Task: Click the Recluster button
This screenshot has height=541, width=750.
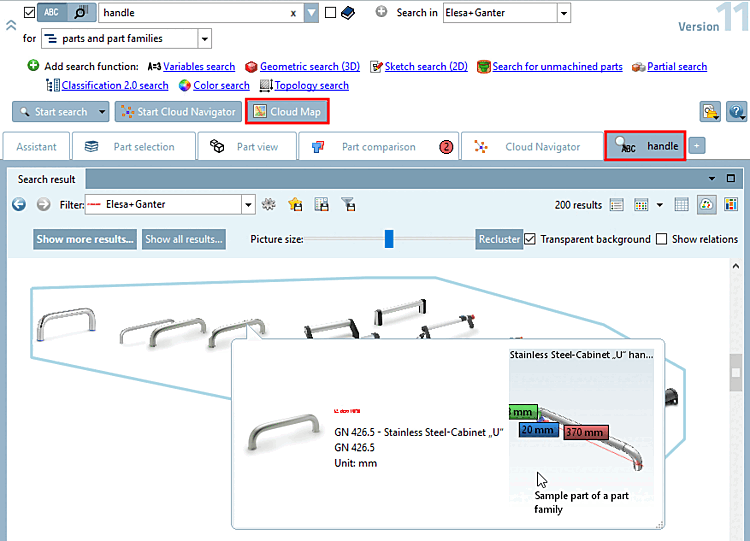Action: click(x=499, y=239)
